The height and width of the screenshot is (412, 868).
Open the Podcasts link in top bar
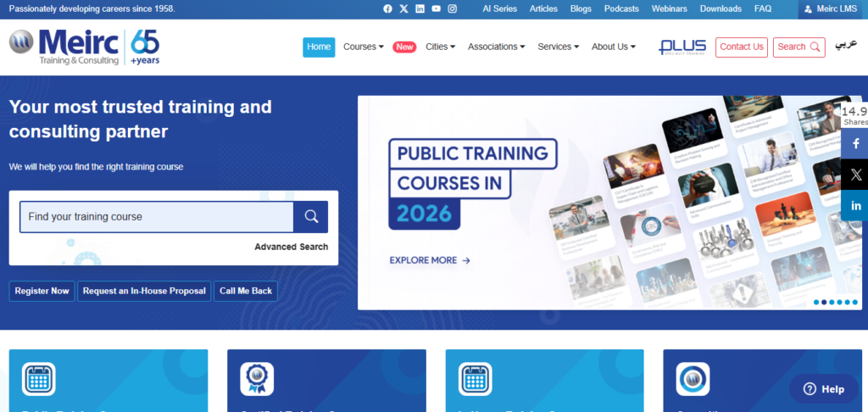pos(621,8)
